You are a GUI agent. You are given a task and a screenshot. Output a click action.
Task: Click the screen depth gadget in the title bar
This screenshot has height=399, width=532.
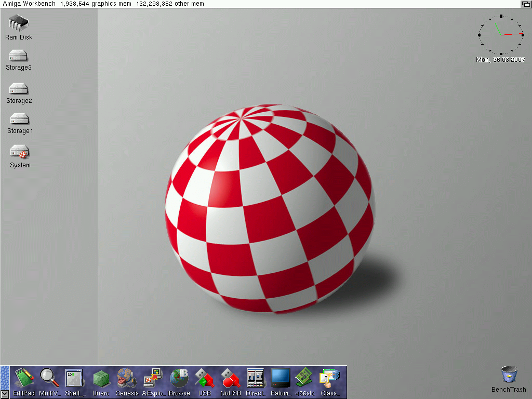pyautogui.click(x=526, y=4)
